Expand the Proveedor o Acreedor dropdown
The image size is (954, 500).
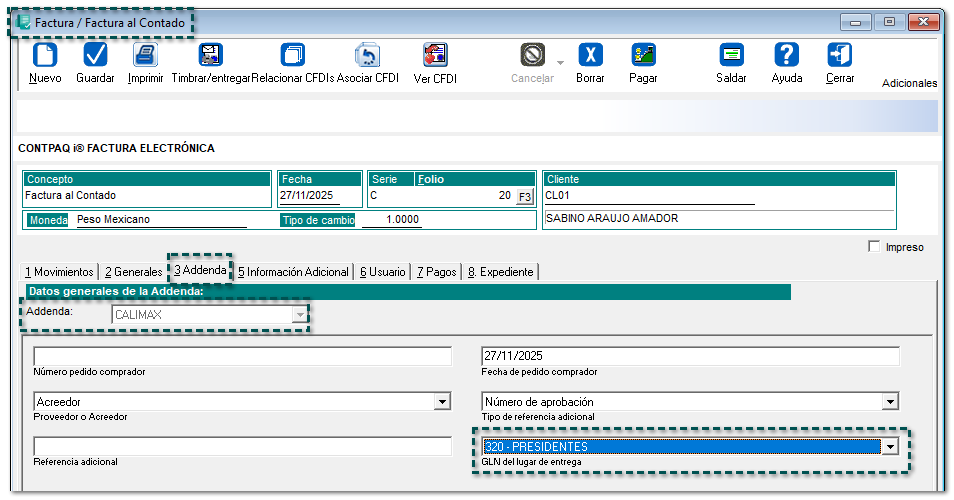tap(442, 402)
